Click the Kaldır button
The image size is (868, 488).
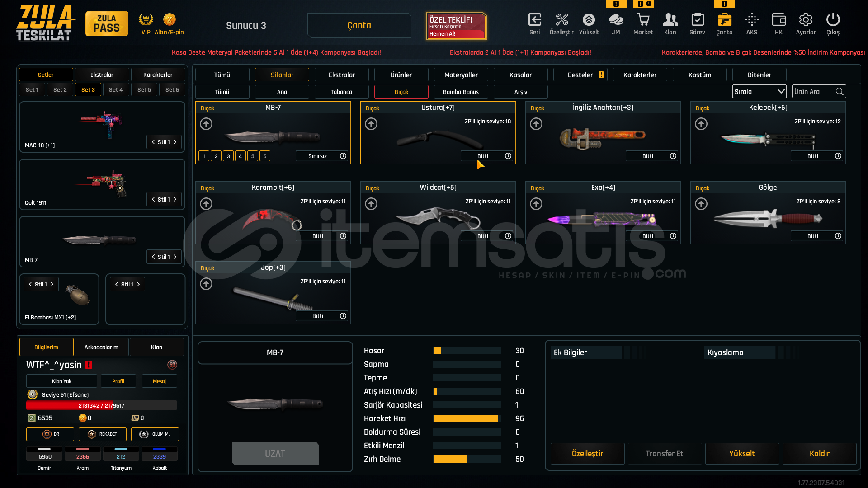[x=819, y=454]
